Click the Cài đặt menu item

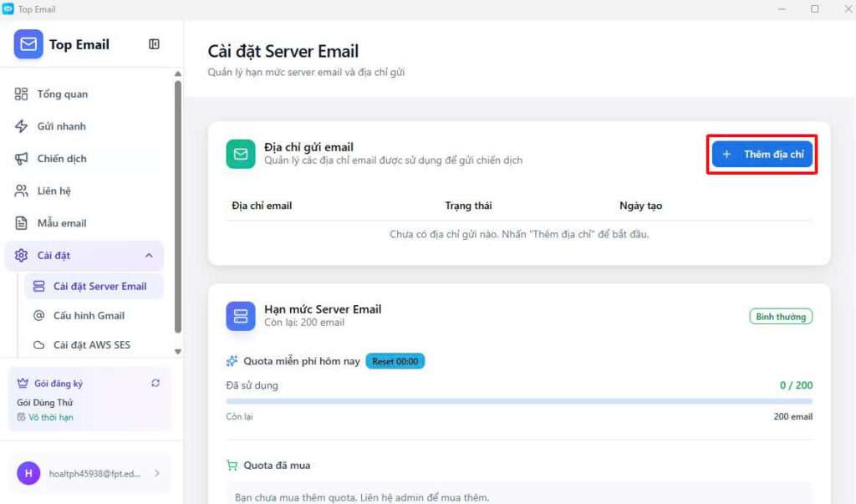(x=84, y=256)
